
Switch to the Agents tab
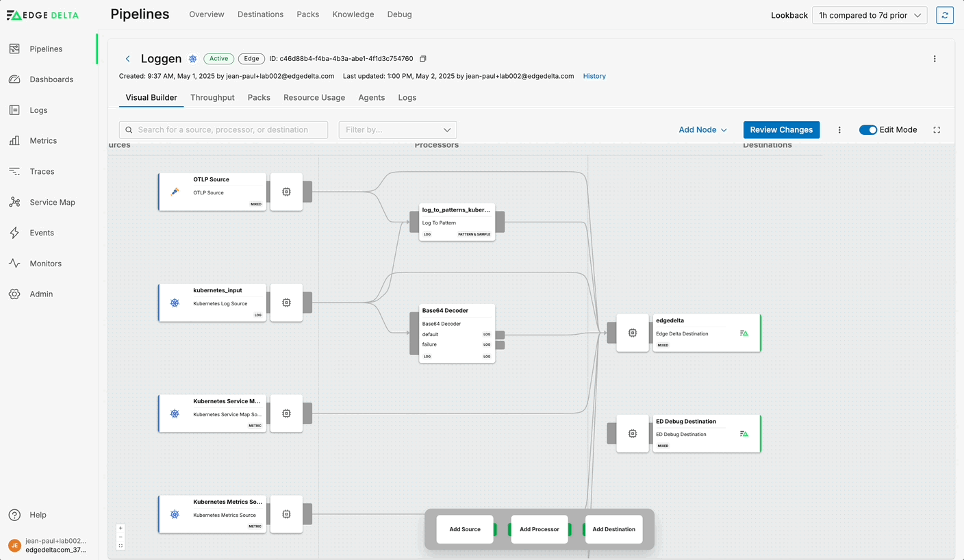tap(372, 97)
